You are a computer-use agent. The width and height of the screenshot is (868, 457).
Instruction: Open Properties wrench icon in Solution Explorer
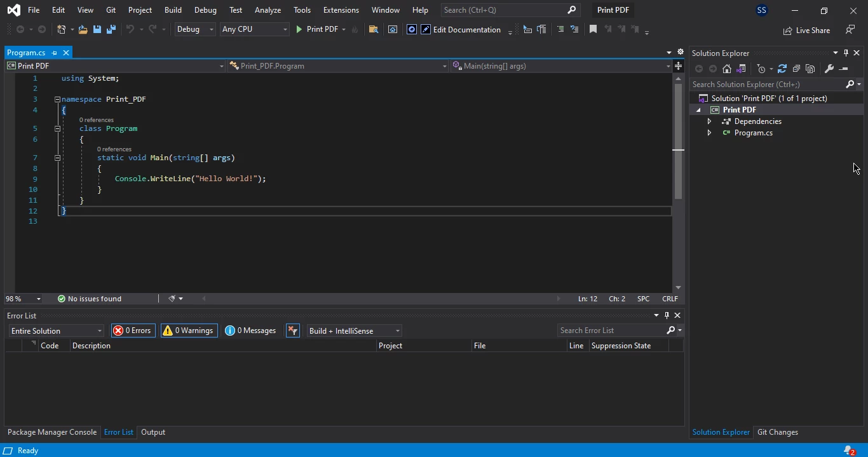[829, 69]
